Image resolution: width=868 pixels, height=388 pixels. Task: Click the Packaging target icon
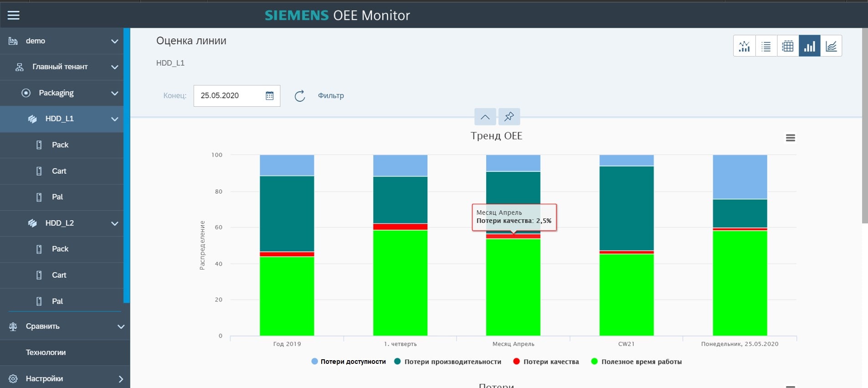[26, 93]
